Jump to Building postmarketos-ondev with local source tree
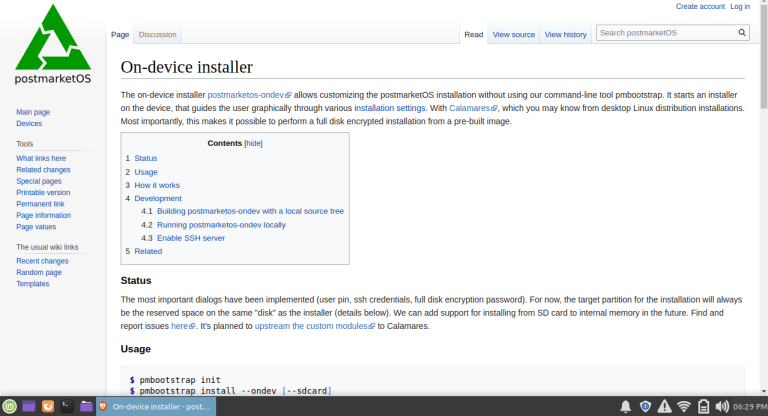Viewport: 768px width, 416px height. pyautogui.click(x=250, y=211)
